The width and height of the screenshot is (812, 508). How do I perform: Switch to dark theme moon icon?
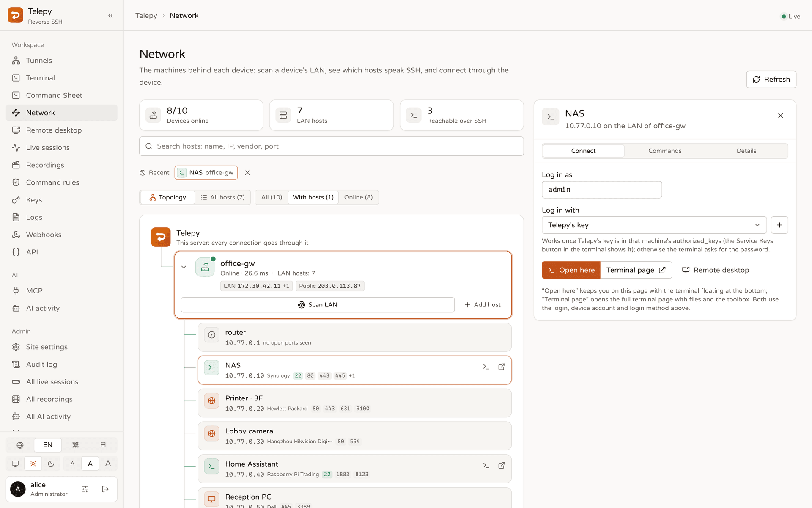click(51, 464)
